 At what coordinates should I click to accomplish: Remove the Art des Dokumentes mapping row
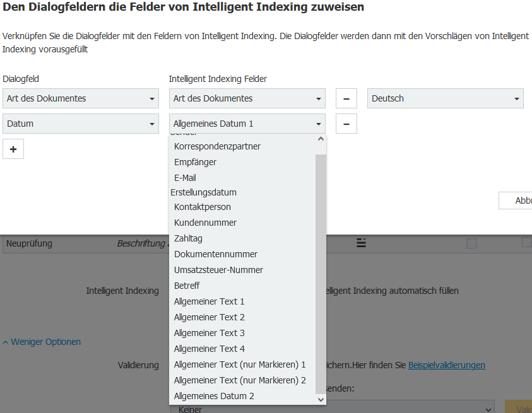[x=346, y=99]
